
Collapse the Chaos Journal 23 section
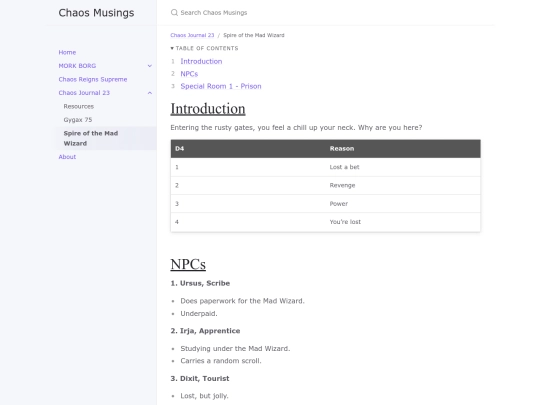150,93
